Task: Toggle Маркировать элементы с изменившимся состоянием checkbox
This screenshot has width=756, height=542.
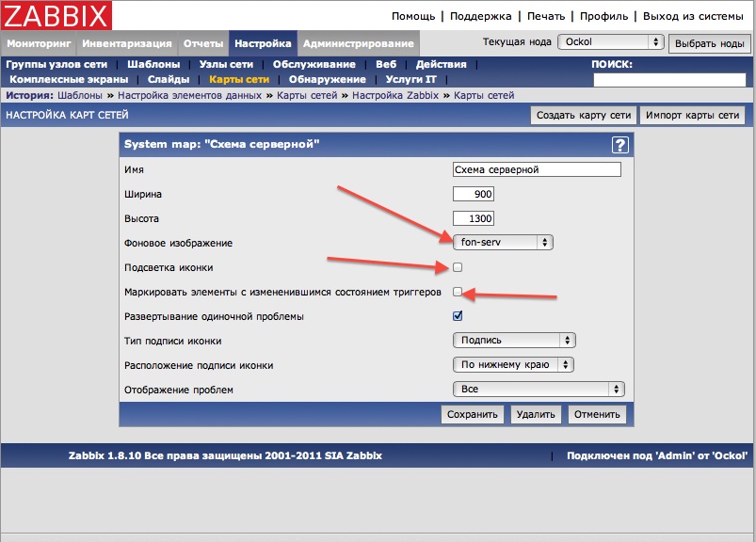Action: [x=458, y=292]
